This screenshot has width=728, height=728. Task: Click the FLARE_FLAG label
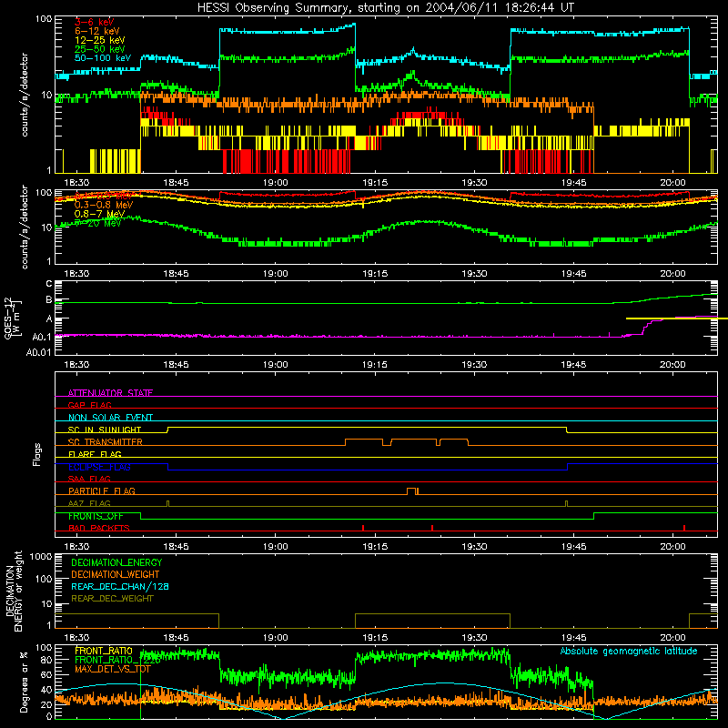pyautogui.click(x=95, y=454)
